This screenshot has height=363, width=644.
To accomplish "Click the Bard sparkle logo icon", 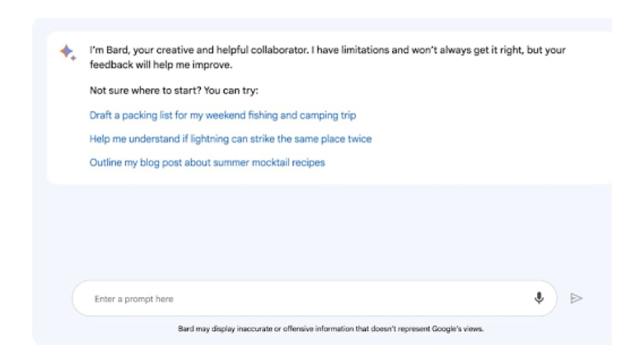I will pos(68,53).
